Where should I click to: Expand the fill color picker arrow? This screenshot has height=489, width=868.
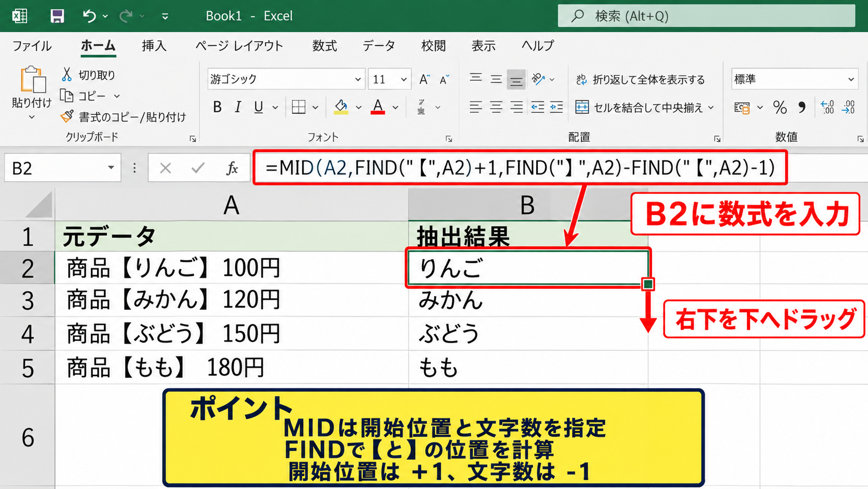(358, 108)
